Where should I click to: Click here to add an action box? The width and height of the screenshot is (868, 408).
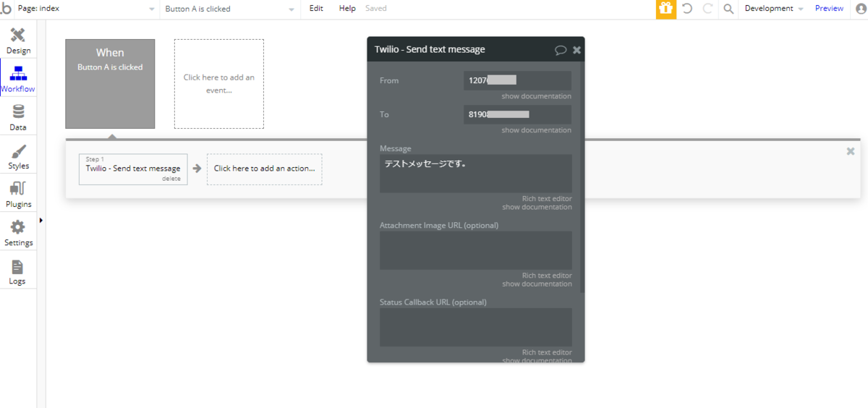264,169
